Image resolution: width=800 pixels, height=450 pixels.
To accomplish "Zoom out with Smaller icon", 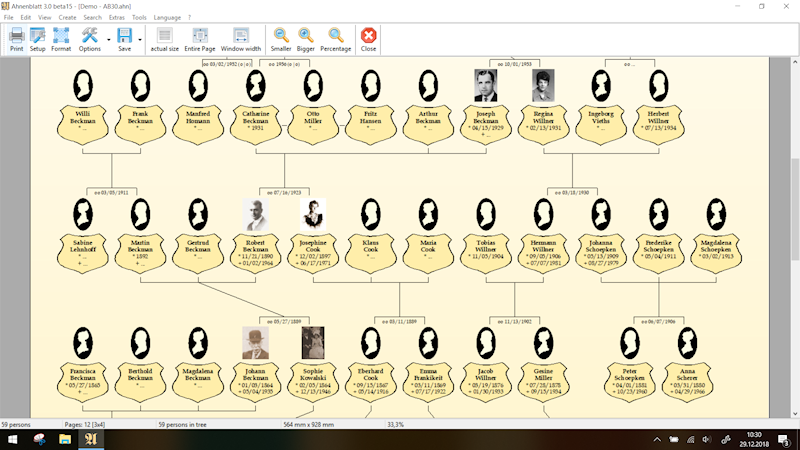I will point(281,39).
